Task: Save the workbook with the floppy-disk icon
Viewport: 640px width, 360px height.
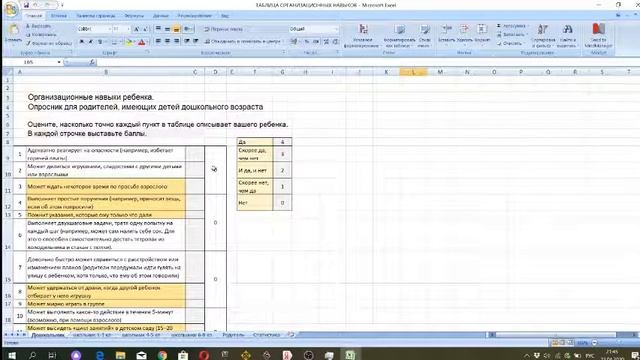Action: (x=27, y=5)
